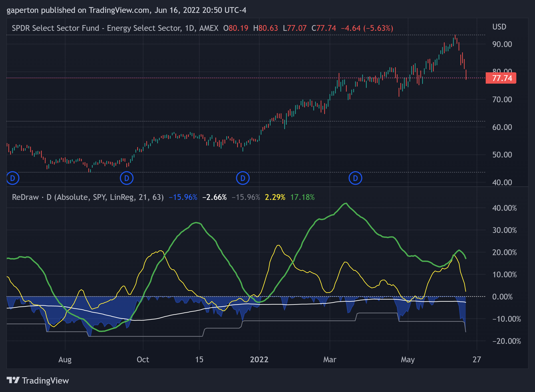This screenshot has height=392, width=535.
Task: Click the −20.00% indicator axis label
Action: (507, 341)
